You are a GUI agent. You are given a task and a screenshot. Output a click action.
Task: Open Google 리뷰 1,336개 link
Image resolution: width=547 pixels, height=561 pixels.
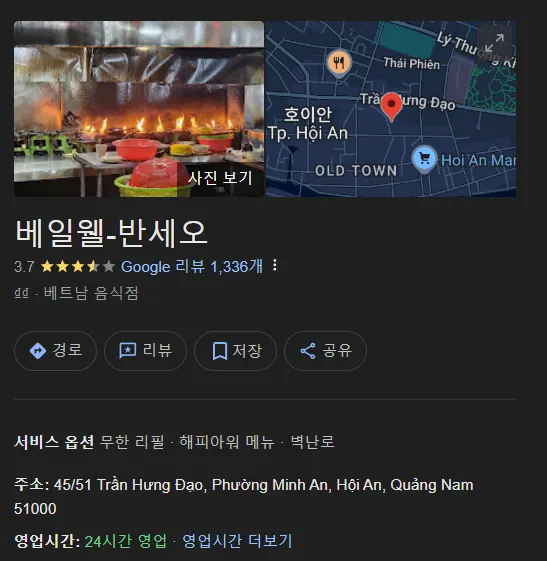(192, 267)
